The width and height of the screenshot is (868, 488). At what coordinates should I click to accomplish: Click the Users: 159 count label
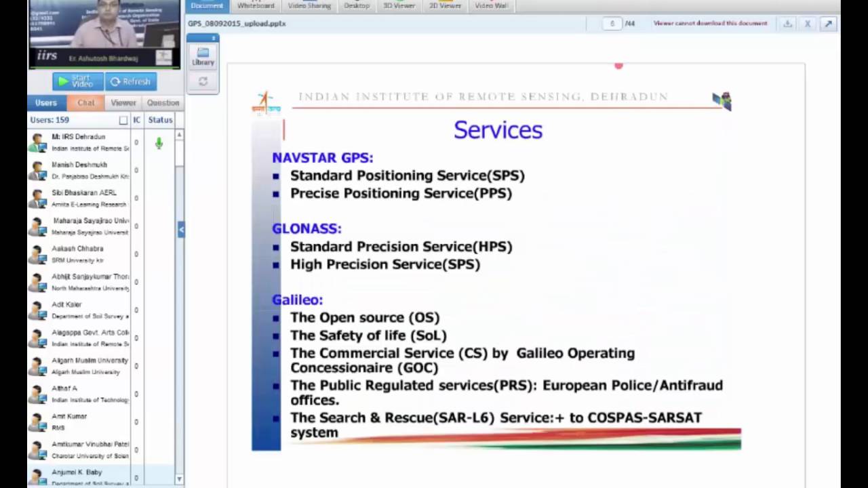tap(50, 120)
